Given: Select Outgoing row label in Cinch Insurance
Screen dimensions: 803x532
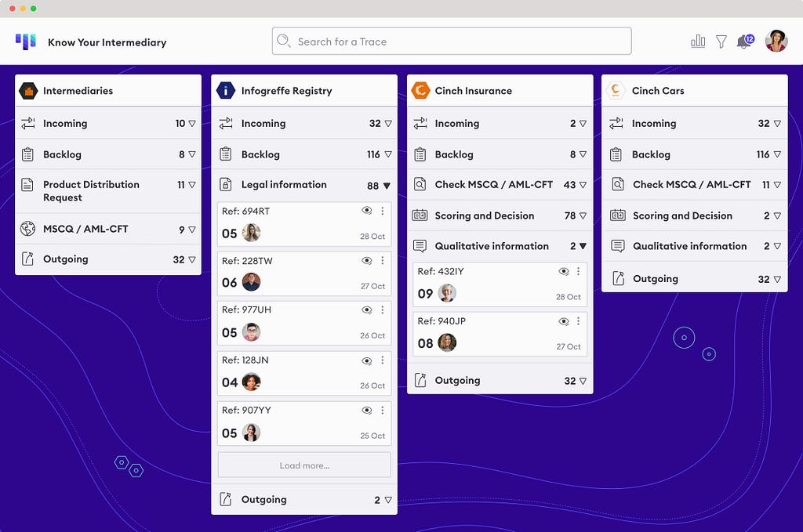Looking at the screenshot, I should point(457,380).
